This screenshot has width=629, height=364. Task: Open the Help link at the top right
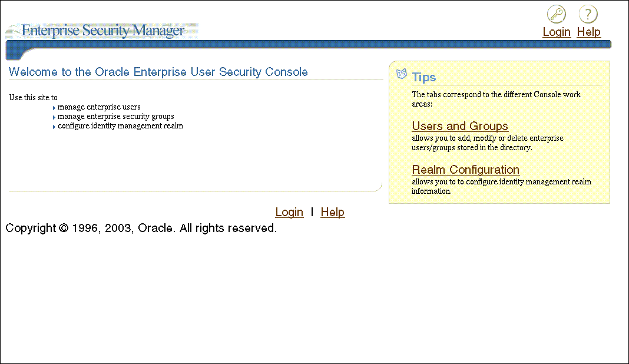tap(588, 32)
